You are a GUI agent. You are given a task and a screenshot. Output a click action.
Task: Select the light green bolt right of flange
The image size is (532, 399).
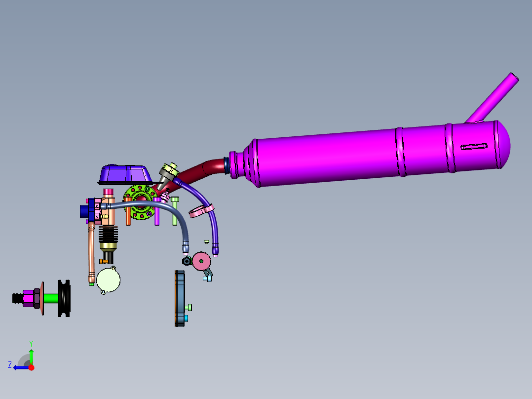(175, 211)
